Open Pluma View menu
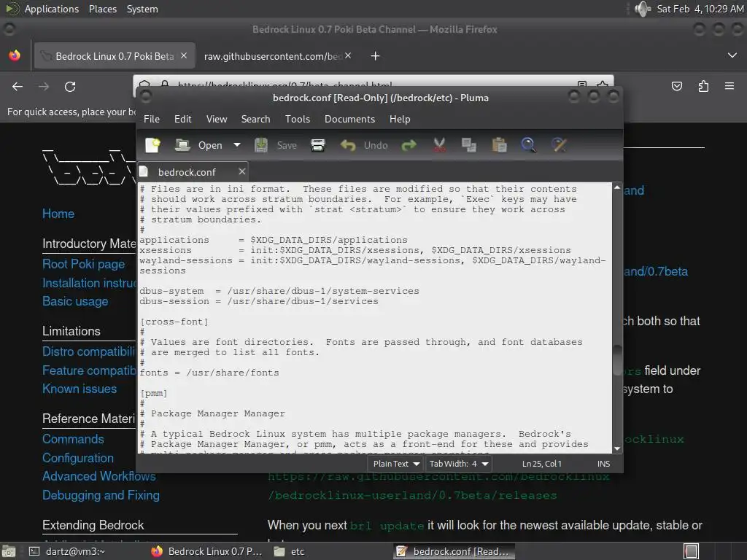This screenshot has height=560, width=747. click(x=217, y=119)
